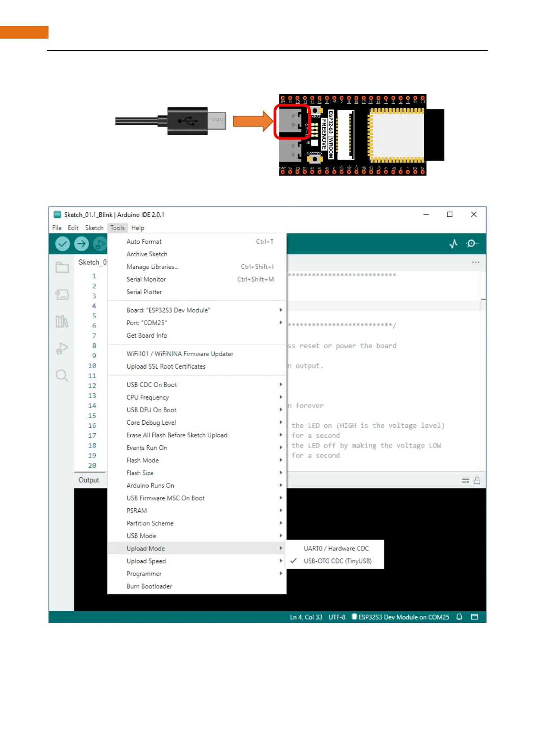Open the Sketch menu
The width and height of the screenshot is (535, 756).
coord(94,228)
